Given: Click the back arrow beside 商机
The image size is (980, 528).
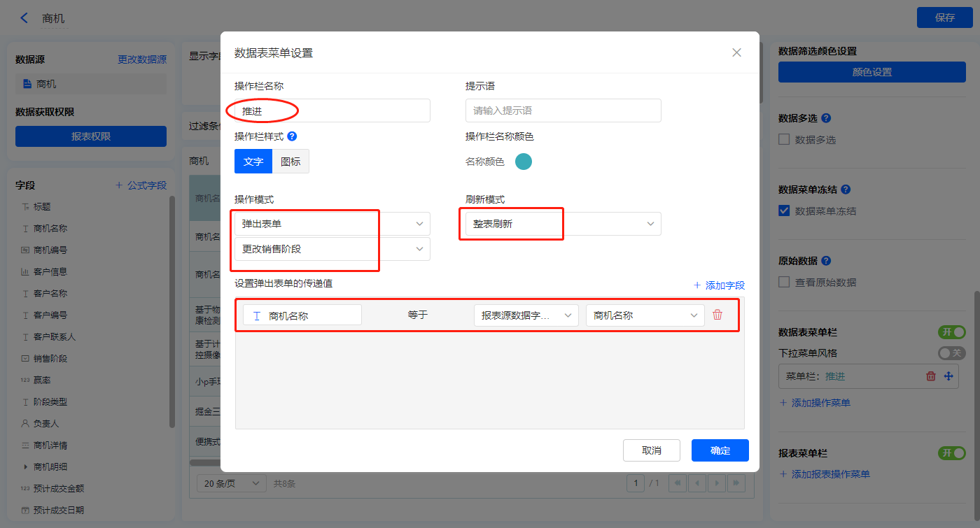Looking at the screenshot, I should pos(24,18).
